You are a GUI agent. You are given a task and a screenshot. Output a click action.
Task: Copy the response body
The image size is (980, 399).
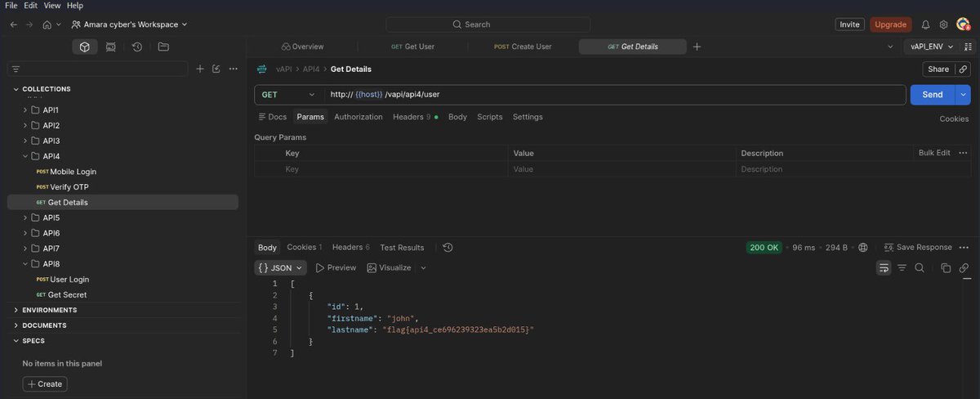(946, 267)
